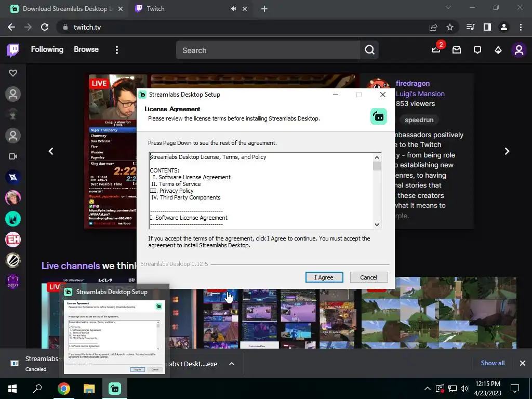Open the Chrome profile icon
This screenshot has width=532, height=399.
point(504,27)
